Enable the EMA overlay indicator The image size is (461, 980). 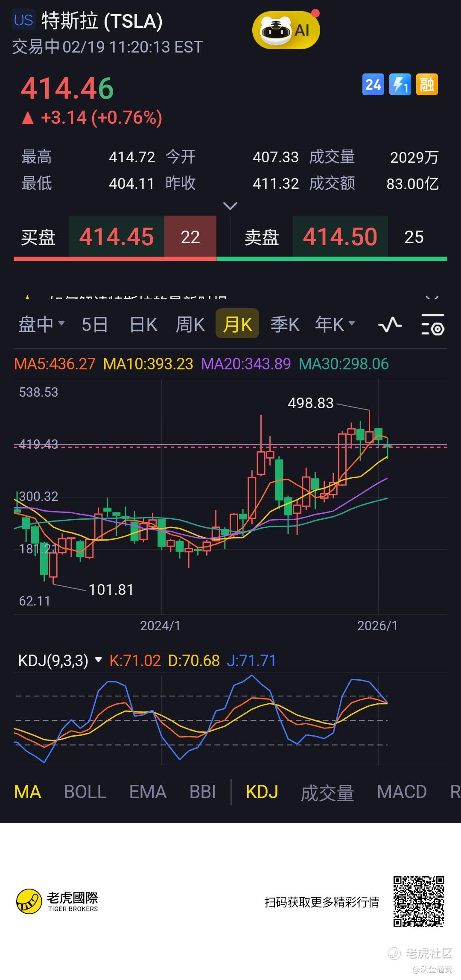click(148, 792)
